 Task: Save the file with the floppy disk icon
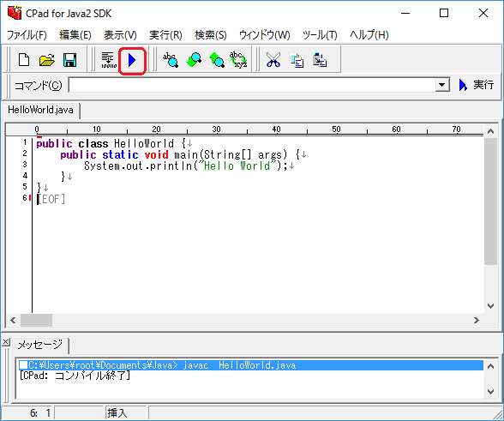pos(69,60)
